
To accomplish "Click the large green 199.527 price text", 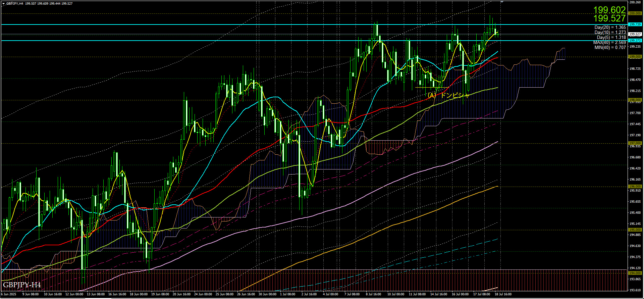I will pyautogui.click(x=609, y=18).
